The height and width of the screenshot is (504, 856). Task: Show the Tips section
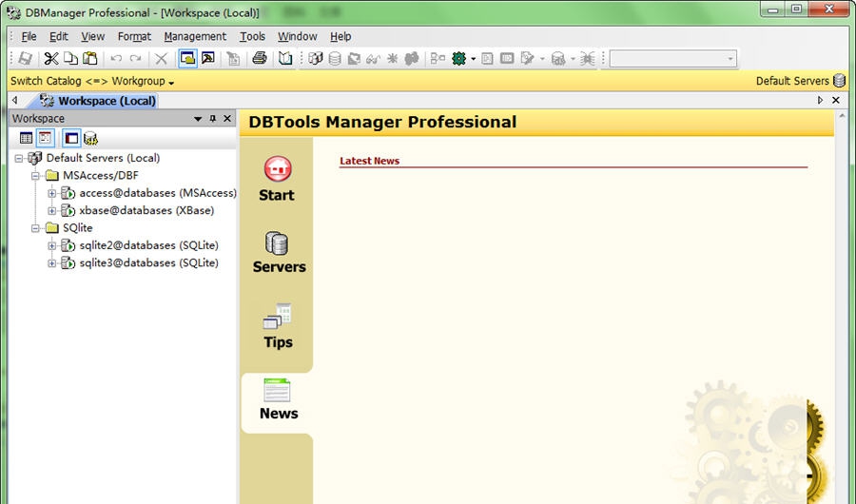[x=278, y=326]
